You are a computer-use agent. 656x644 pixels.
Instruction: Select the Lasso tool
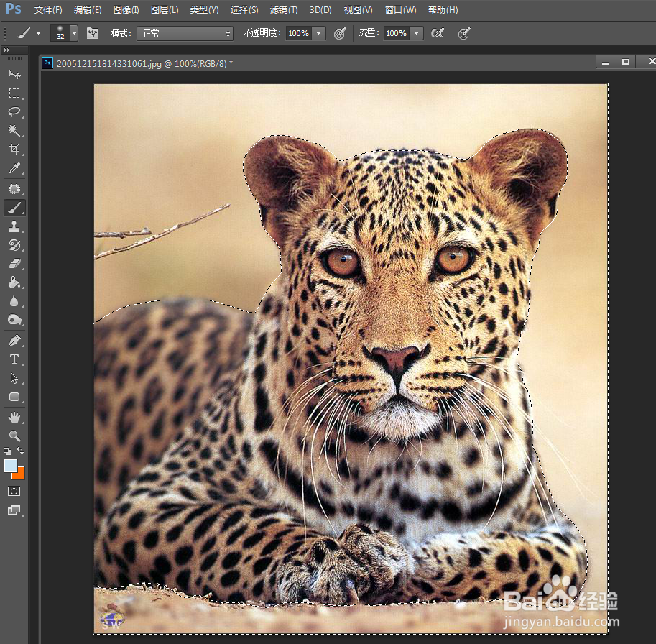pyautogui.click(x=14, y=111)
